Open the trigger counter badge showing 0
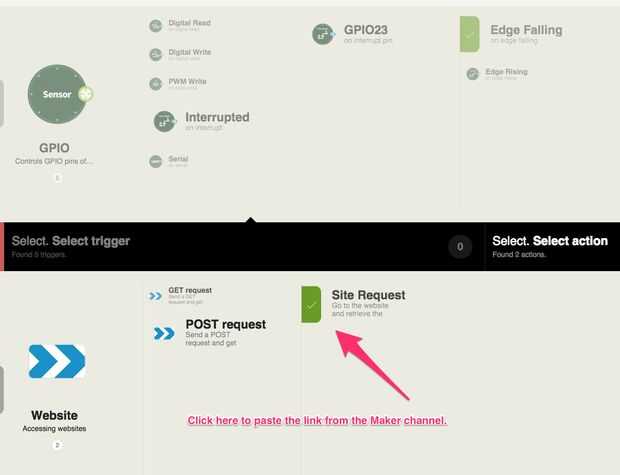 pyautogui.click(x=460, y=247)
